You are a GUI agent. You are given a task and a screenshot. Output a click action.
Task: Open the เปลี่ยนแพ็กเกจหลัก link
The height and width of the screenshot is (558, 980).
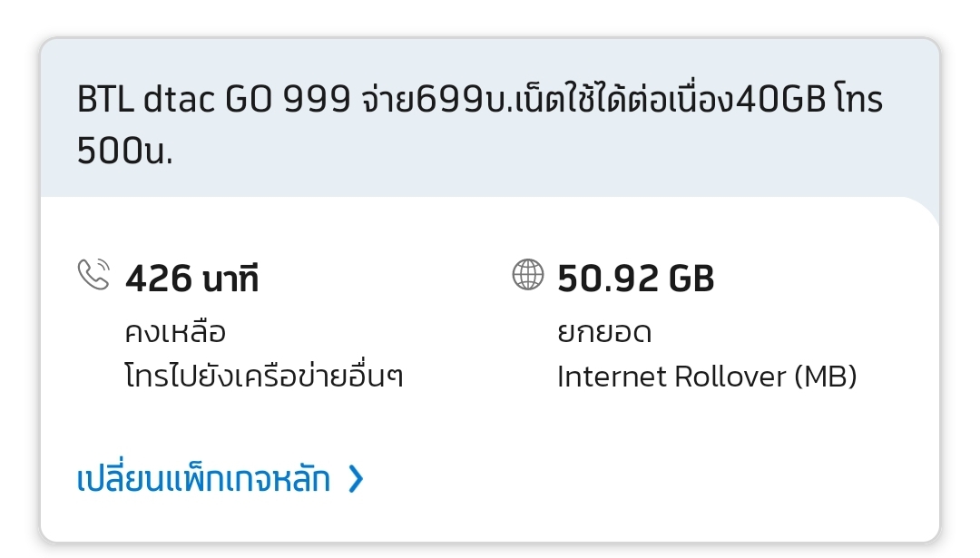203,479
